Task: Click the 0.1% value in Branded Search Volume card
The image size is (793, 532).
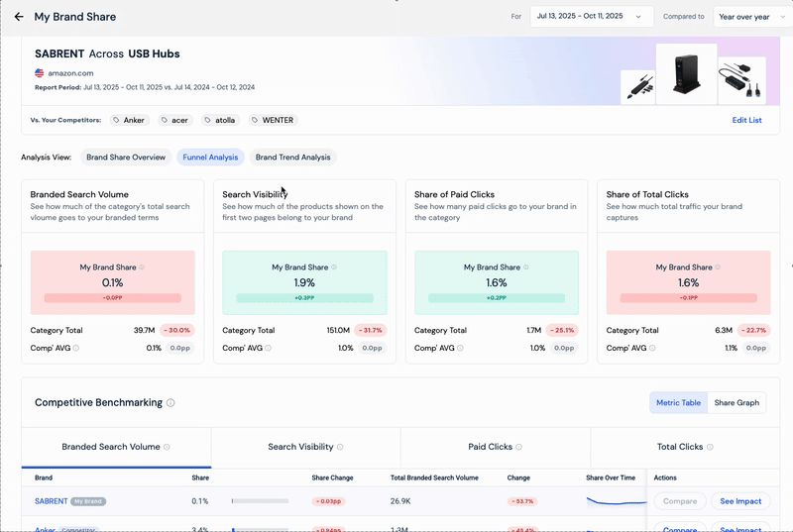Action: click(x=112, y=283)
